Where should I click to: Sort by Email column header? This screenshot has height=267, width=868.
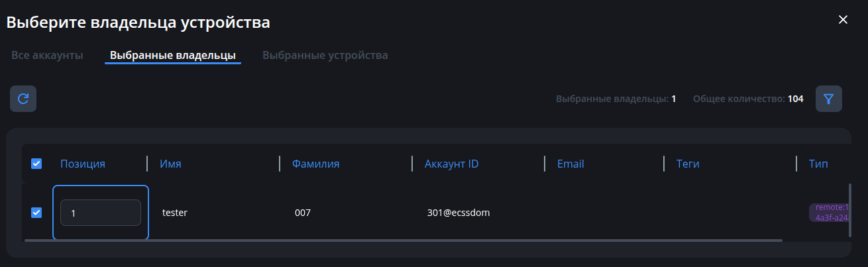(x=570, y=164)
